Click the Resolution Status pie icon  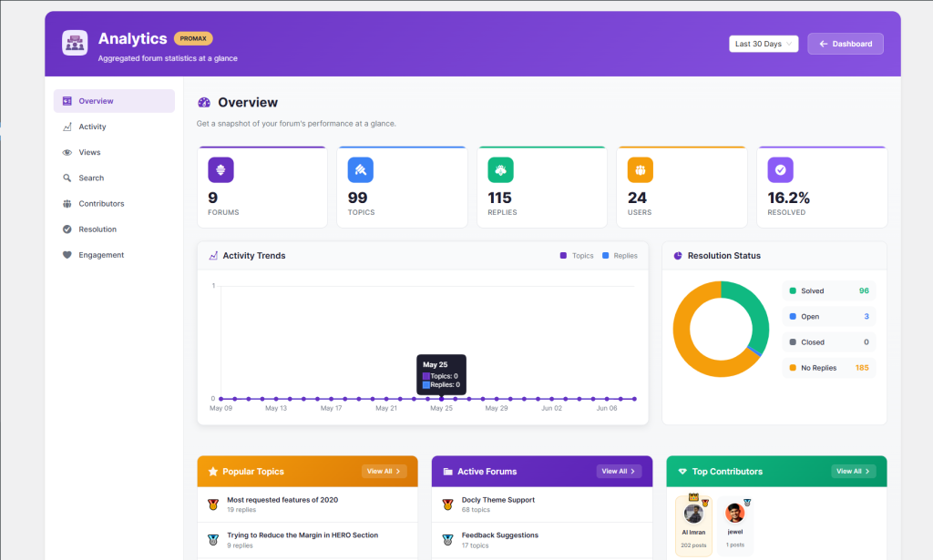click(678, 256)
